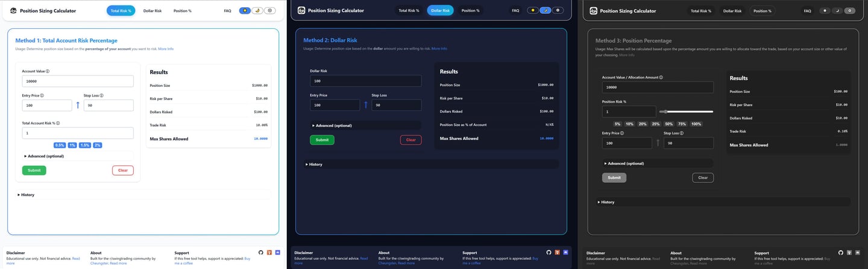Click the Clear button in the gray panel

point(703,178)
